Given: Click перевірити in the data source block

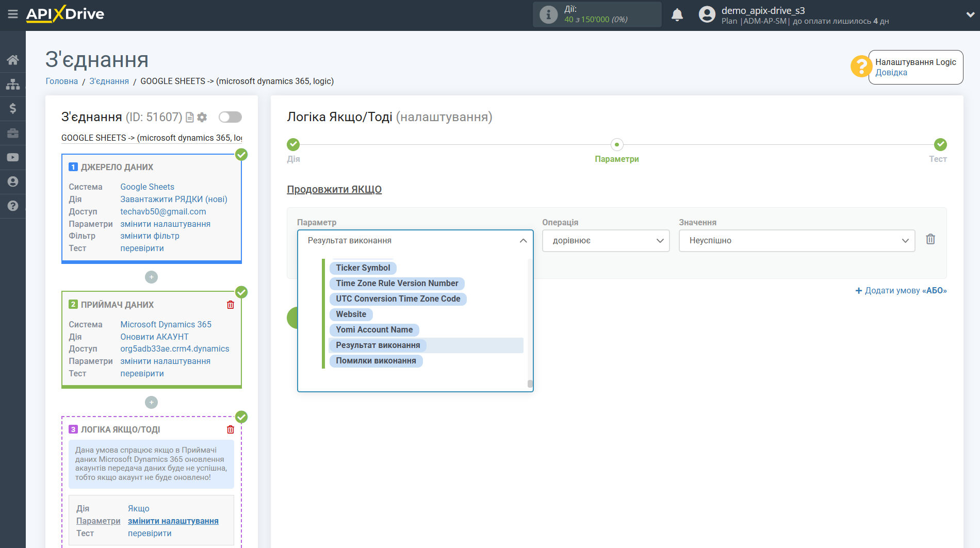Looking at the screenshot, I should tap(142, 248).
